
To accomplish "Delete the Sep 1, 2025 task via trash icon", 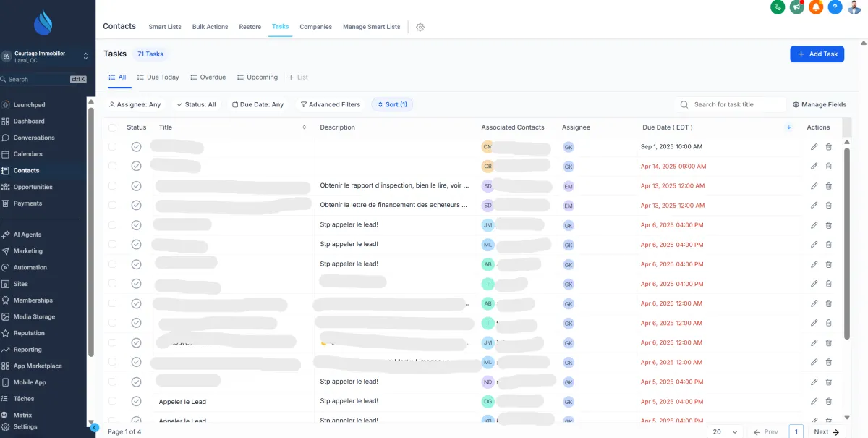I will [x=829, y=146].
